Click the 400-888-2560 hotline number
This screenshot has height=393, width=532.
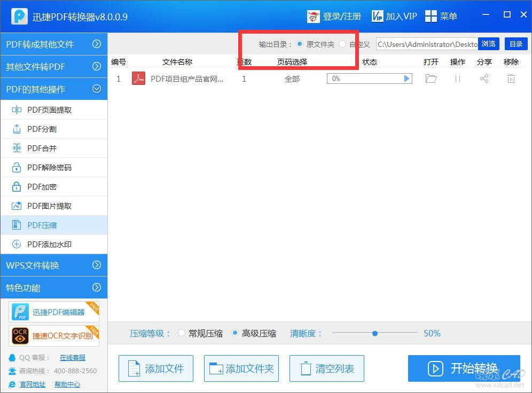pyautogui.click(x=75, y=371)
